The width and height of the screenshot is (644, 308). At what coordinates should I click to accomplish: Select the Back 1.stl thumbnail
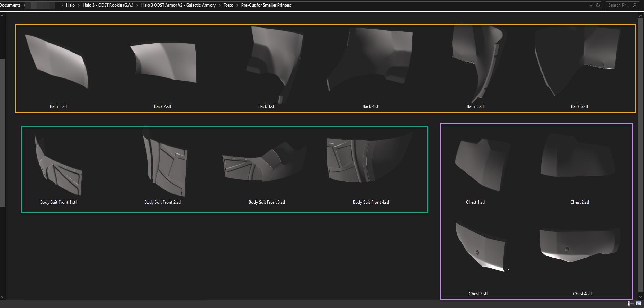[x=57, y=62]
